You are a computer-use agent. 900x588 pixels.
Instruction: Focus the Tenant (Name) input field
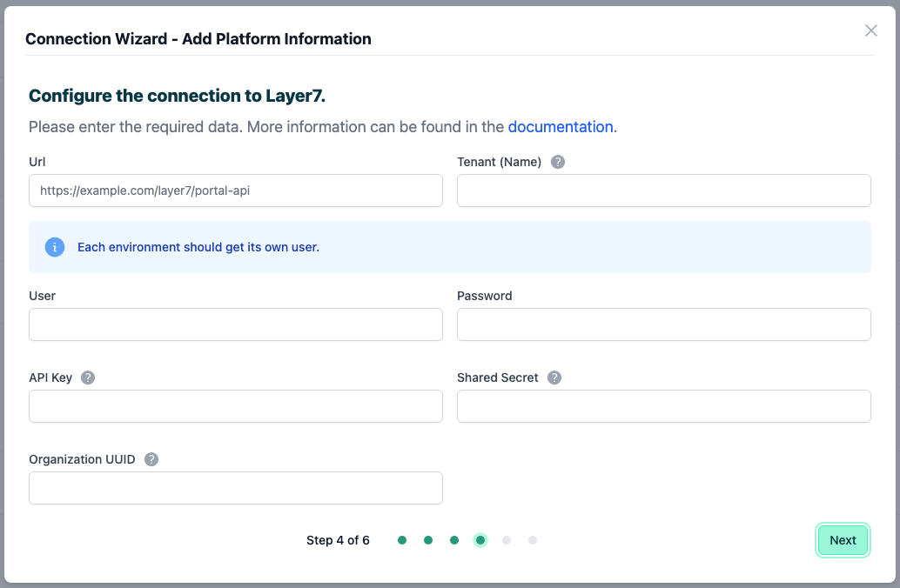pyautogui.click(x=663, y=190)
